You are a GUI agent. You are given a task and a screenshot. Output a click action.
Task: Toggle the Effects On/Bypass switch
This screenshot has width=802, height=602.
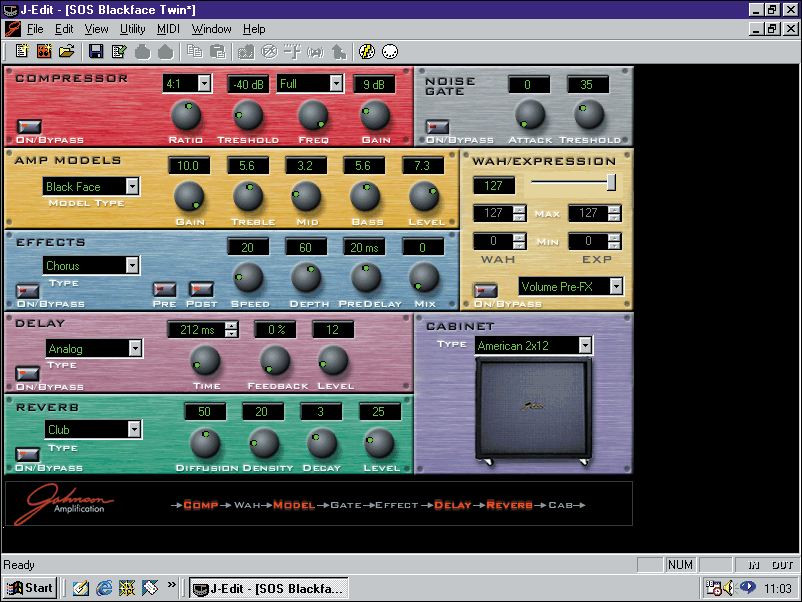28,291
